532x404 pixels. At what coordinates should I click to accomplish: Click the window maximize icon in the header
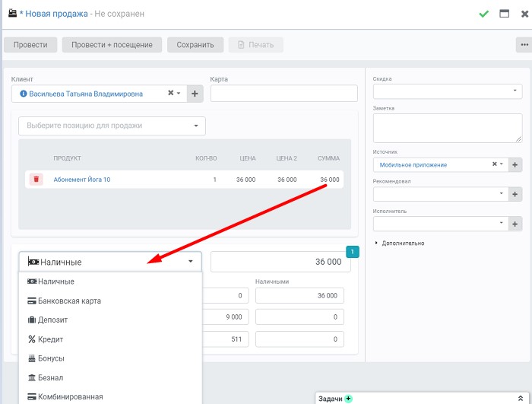pos(504,14)
